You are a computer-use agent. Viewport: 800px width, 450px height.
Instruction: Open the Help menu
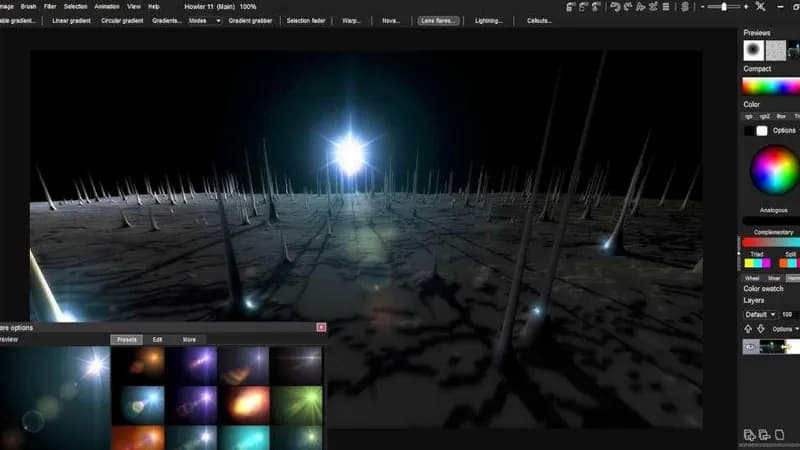click(x=154, y=7)
